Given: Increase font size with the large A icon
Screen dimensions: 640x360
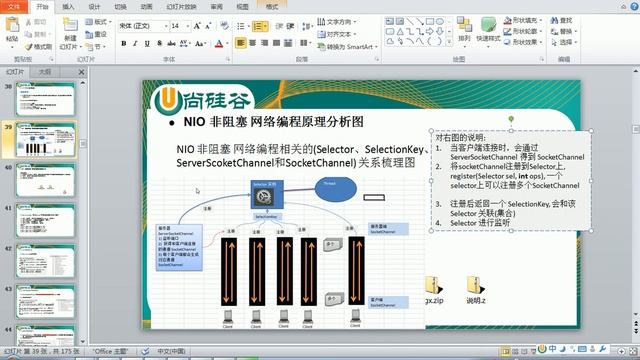Looking at the screenshot, I should click(x=197, y=26).
